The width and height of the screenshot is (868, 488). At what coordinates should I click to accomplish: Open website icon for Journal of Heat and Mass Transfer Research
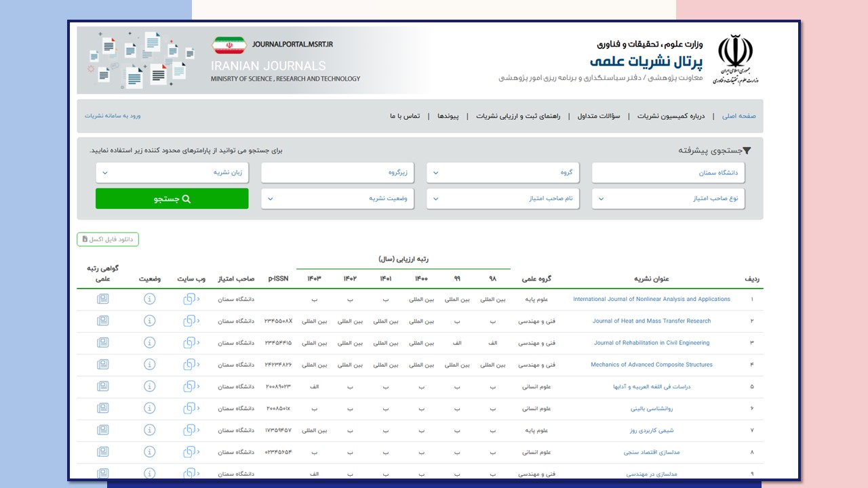tap(189, 321)
